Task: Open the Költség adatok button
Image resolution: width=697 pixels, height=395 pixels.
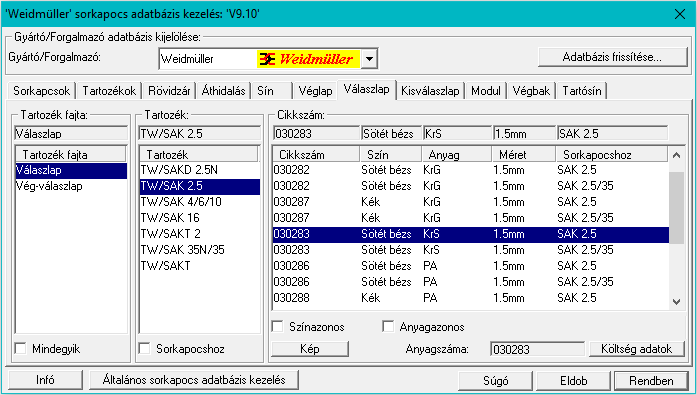Action: point(636,349)
